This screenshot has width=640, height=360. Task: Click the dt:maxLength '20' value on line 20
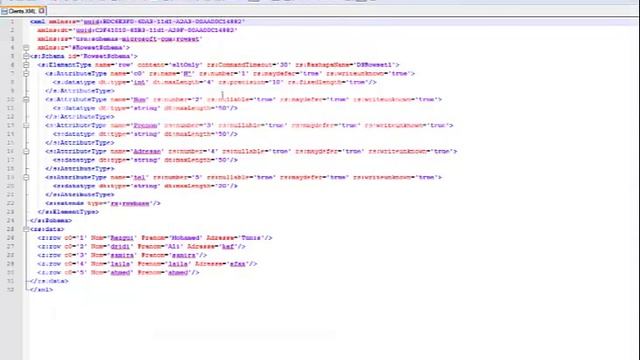coord(223,186)
